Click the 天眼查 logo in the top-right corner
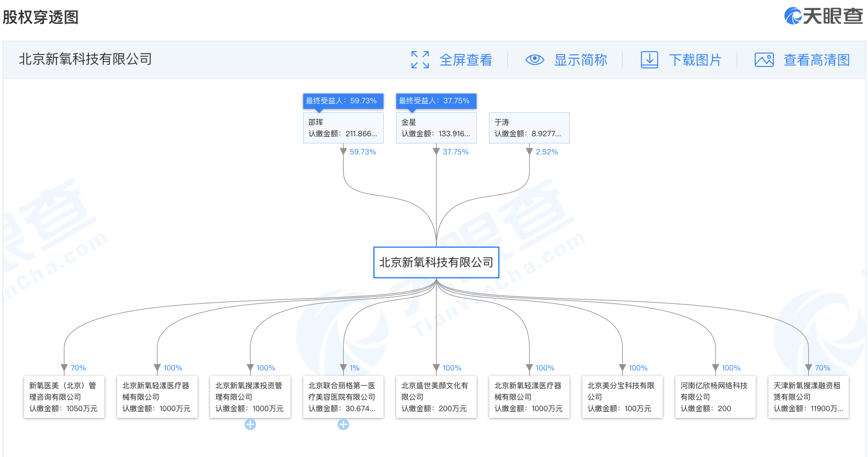The image size is (868, 457). click(x=823, y=16)
